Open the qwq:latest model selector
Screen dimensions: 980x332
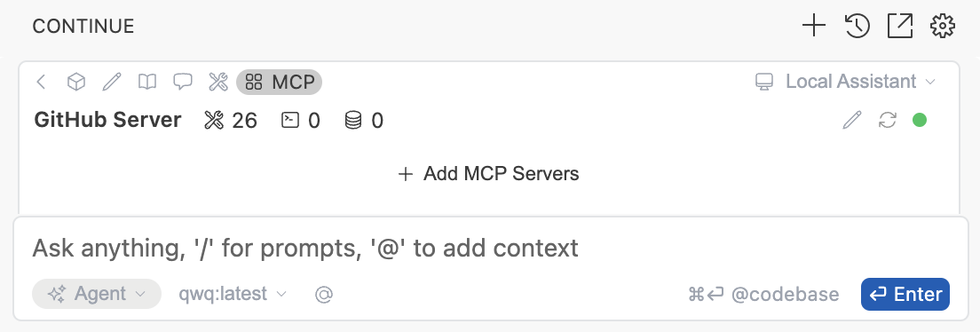(233, 293)
